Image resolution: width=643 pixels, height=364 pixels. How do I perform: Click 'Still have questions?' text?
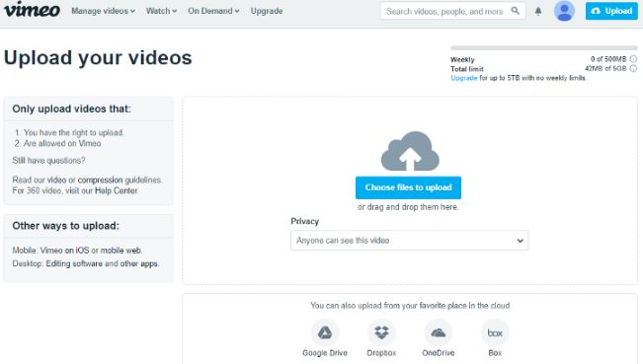(x=48, y=161)
